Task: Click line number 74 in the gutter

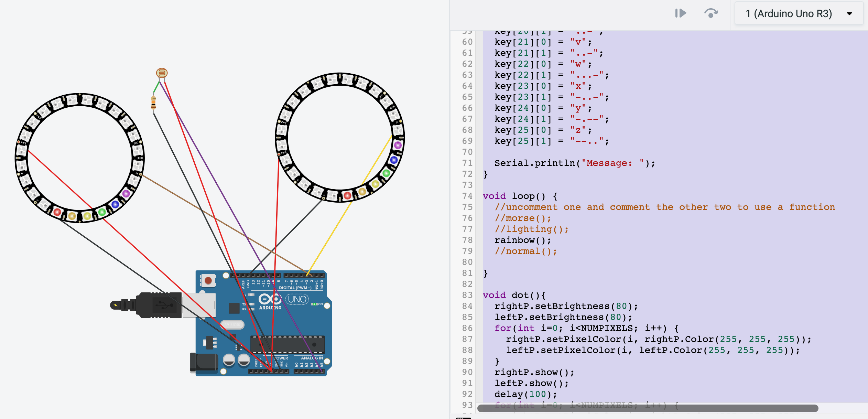Action: (467, 196)
